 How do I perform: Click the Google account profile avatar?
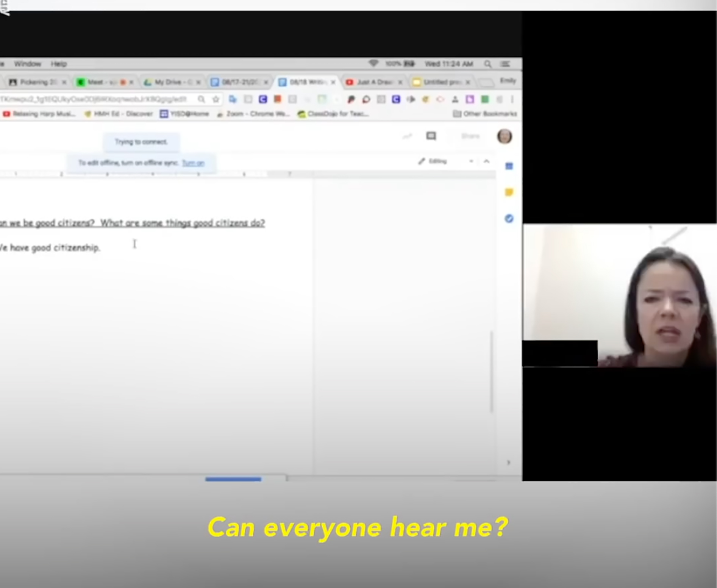(504, 136)
